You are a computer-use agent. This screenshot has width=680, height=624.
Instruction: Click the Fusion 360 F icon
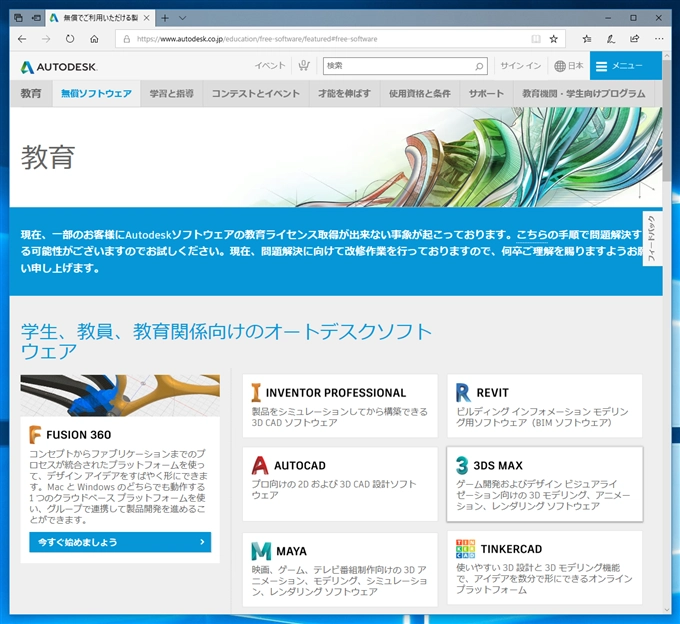pyautogui.click(x=35, y=435)
